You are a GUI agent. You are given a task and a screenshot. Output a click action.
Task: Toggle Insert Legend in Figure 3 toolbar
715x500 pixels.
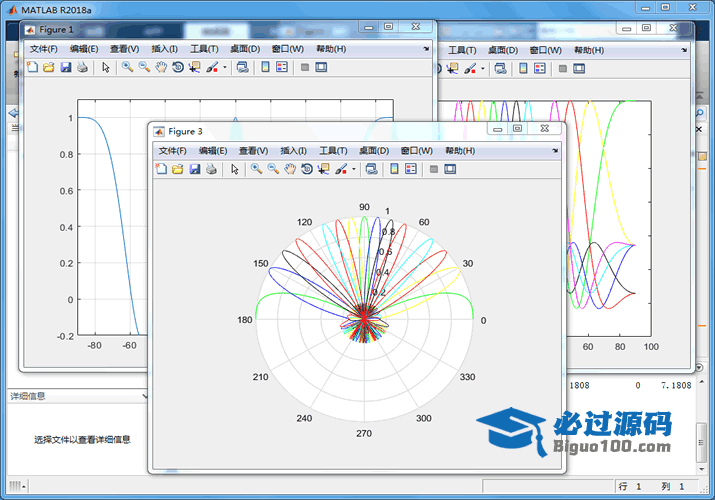click(x=411, y=169)
